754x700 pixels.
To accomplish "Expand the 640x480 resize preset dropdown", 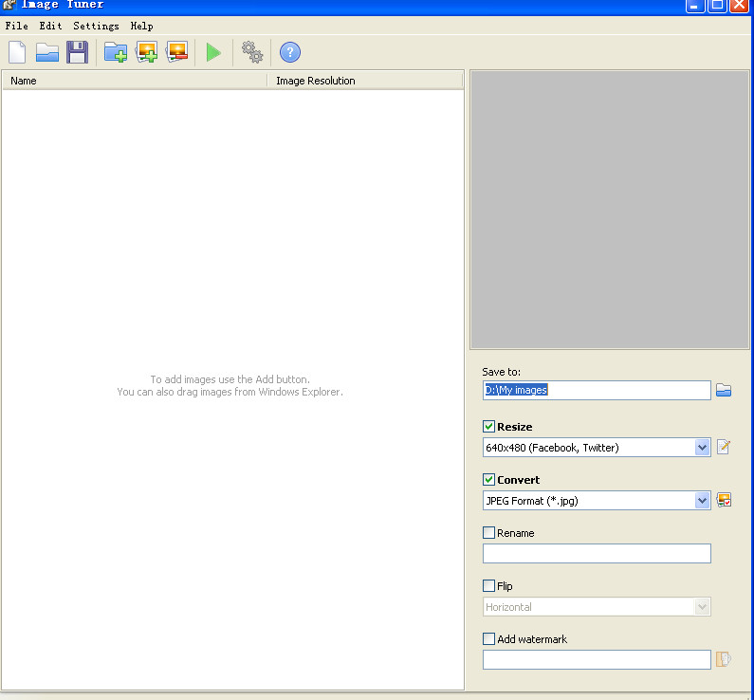I will [x=702, y=448].
